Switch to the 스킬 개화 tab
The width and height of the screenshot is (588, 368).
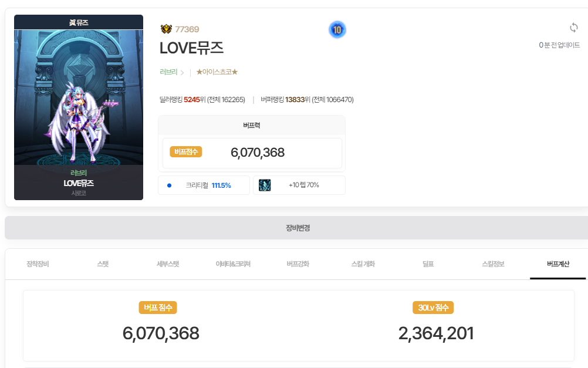362,264
